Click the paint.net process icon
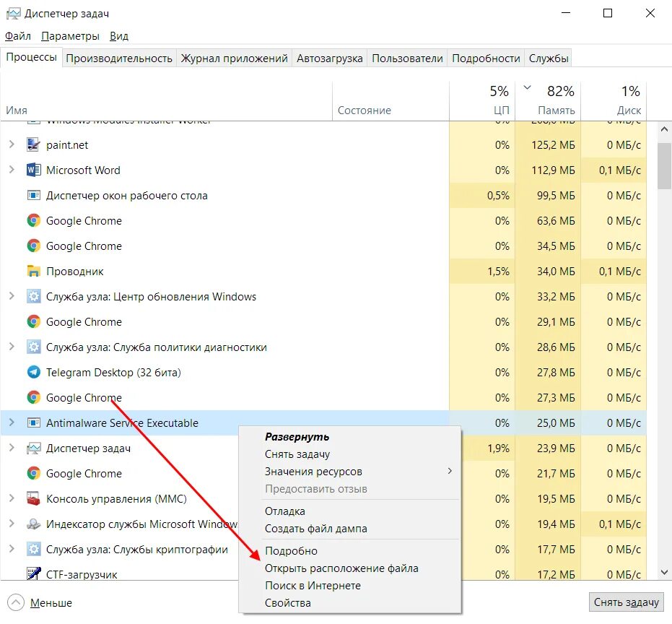672x624 pixels. point(33,145)
